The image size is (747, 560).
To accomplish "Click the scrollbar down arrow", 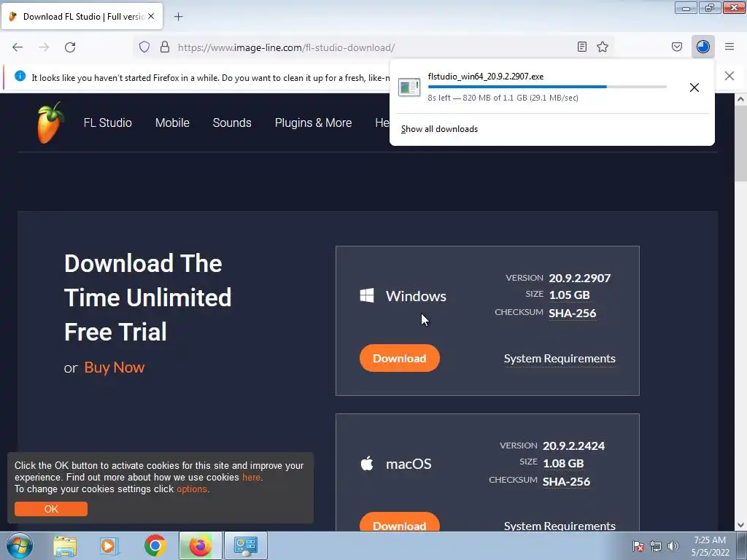I will 740,525.
